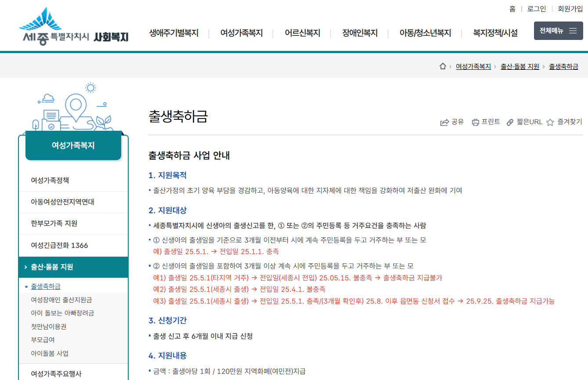Click the 공유 share icon
Screen dimensions: 588x380
tap(444, 122)
